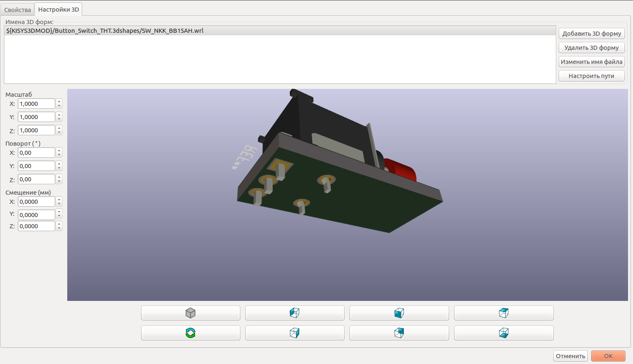Image resolution: width=633 pixels, height=364 pixels.
Task: Increase the Масштаб Y value with stepper
Action: (x=59, y=115)
